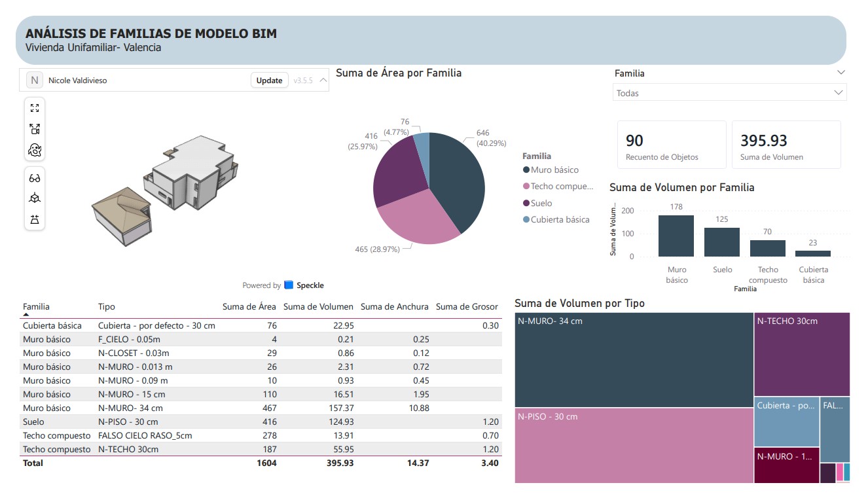
Task: Toggle the ghost mode icon
Action: click(x=35, y=150)
